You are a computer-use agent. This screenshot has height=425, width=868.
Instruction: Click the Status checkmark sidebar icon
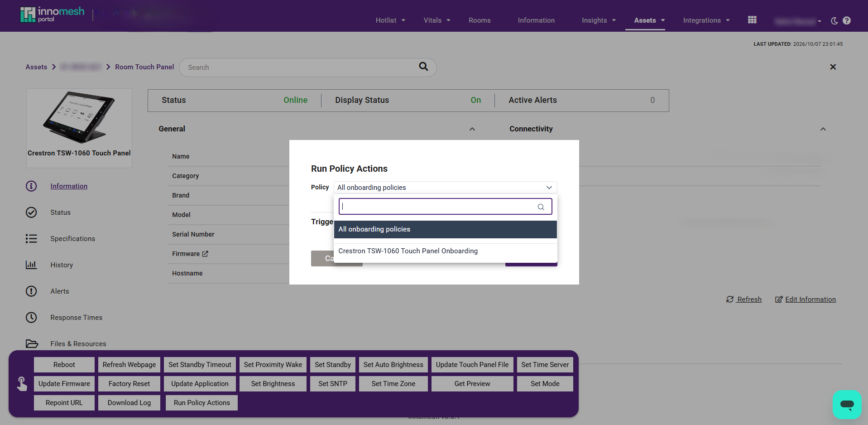pos(31,212)
